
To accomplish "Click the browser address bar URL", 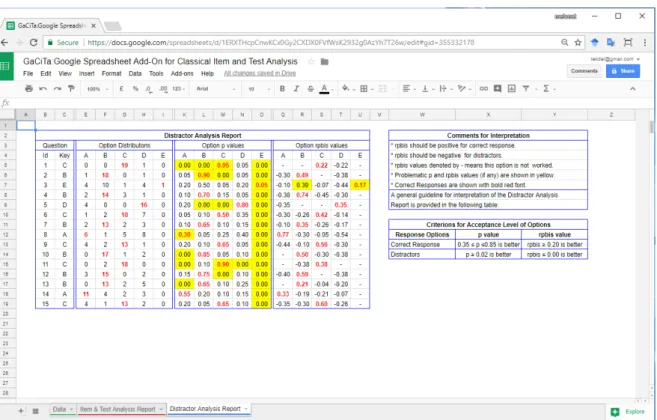I will (280, 42).
